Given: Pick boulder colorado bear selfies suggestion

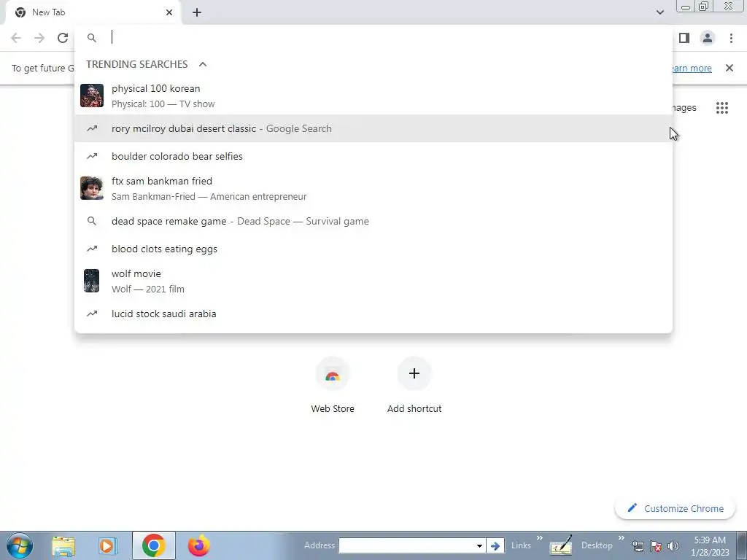Looking at the screenshot, I should 373,156.
